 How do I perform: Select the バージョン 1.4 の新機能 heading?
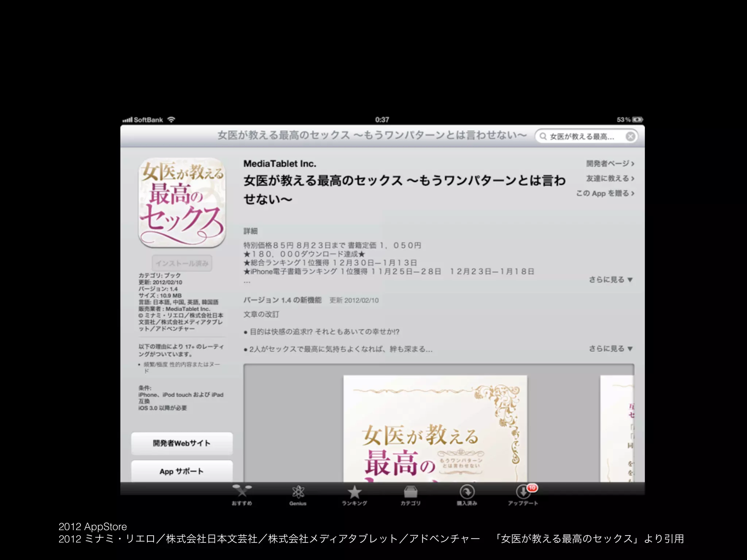282,300
